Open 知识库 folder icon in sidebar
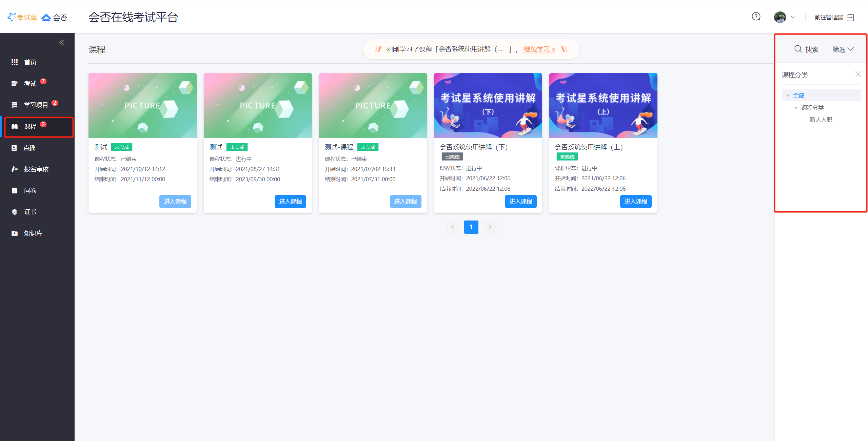Image resolution: width=868 pixels, height=441 pixels. pos(15,233)
